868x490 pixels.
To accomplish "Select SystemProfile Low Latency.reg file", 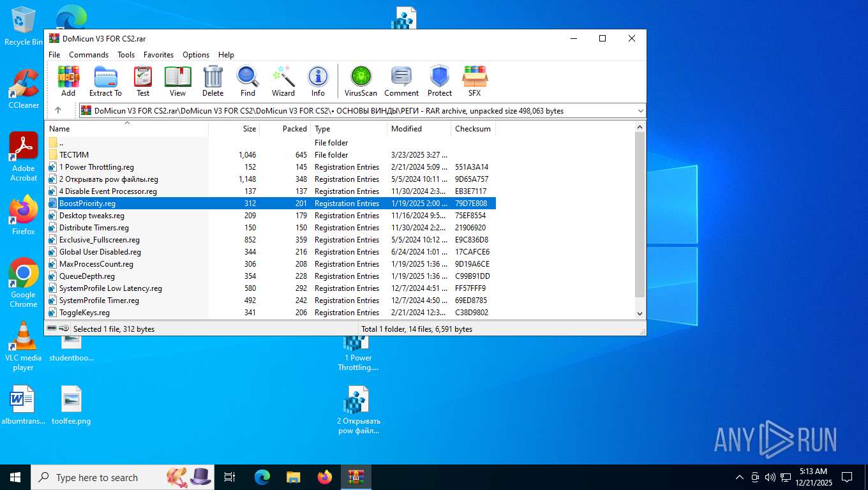I will 271,288.
